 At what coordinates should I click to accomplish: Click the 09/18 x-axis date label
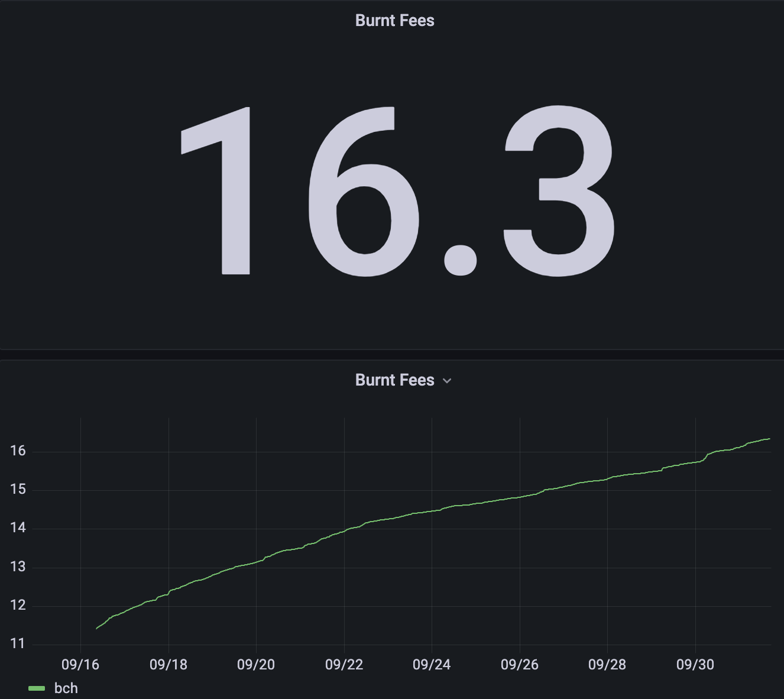point(169,665)
